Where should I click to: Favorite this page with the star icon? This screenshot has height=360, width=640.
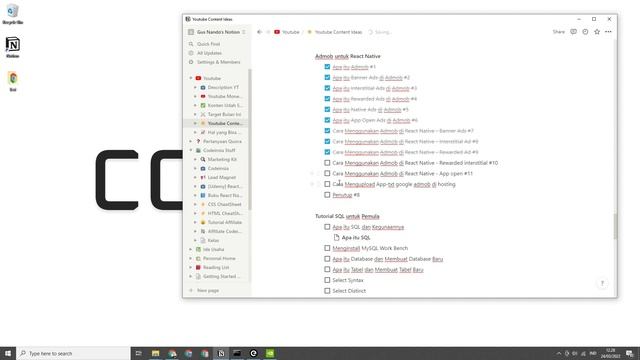pos(597,32)
